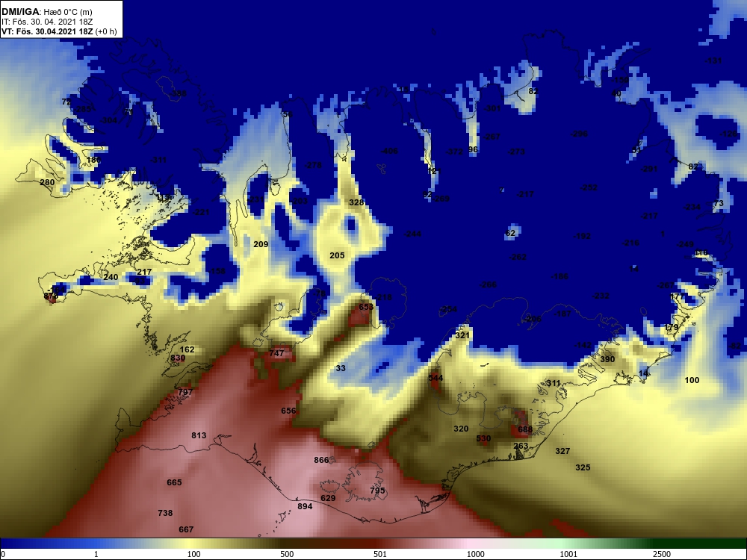
Task: Select the map value 747
Action: point(276,353)
